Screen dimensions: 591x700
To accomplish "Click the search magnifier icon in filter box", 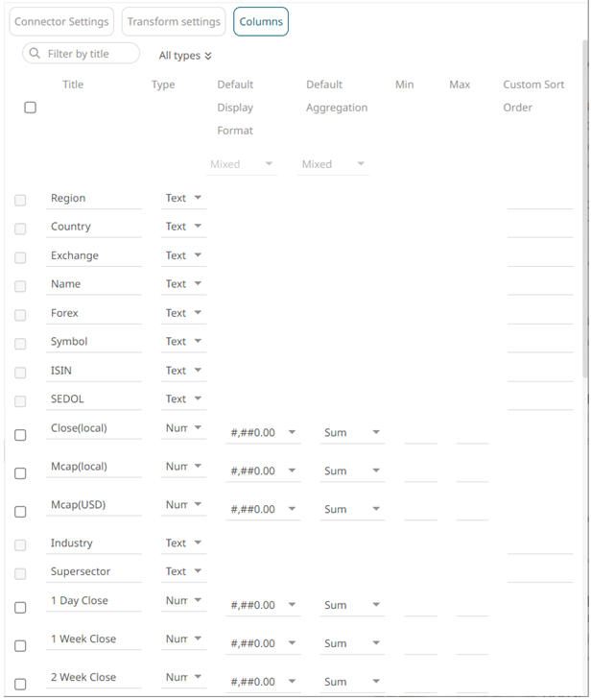I will 35,54.
